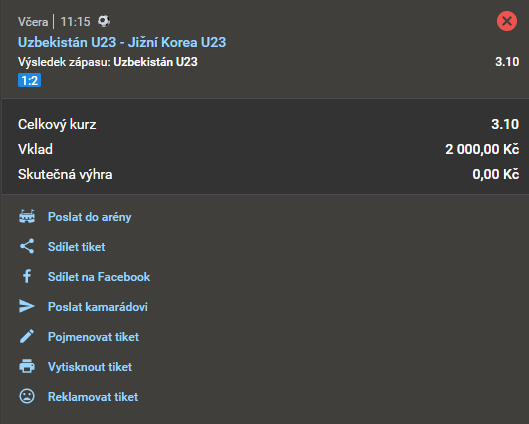Click the Vklad 2 000,00 Kč value
This screenshot has height=424, width=529.
(482, 149)
